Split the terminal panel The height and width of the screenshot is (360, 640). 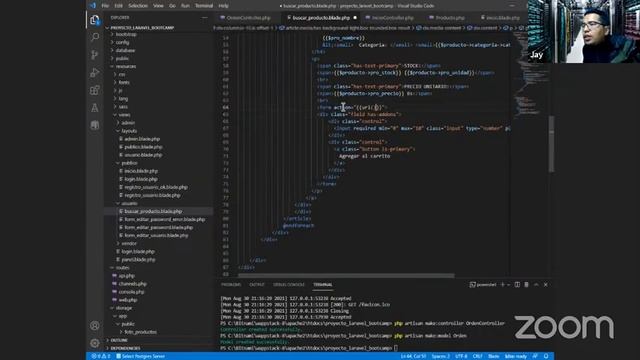(x=517, y=284)
